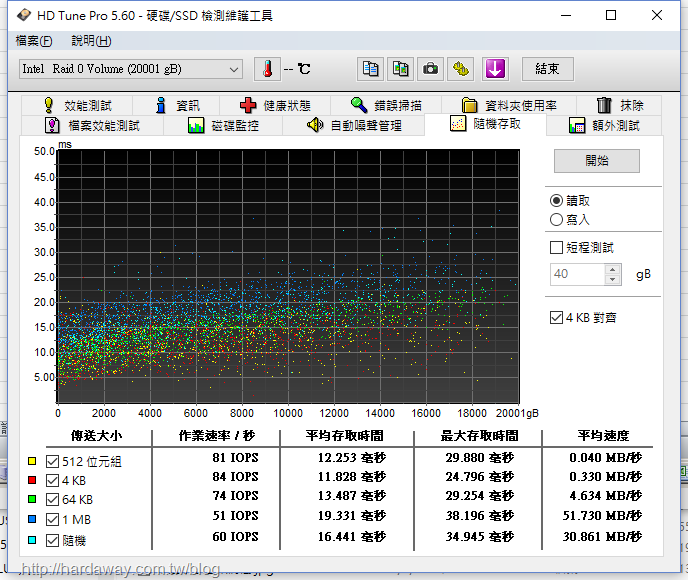Image resolution: width=688 pixels, height=580 pixels.
Task: Save screenshot with the camera icon
Action: 430,69
